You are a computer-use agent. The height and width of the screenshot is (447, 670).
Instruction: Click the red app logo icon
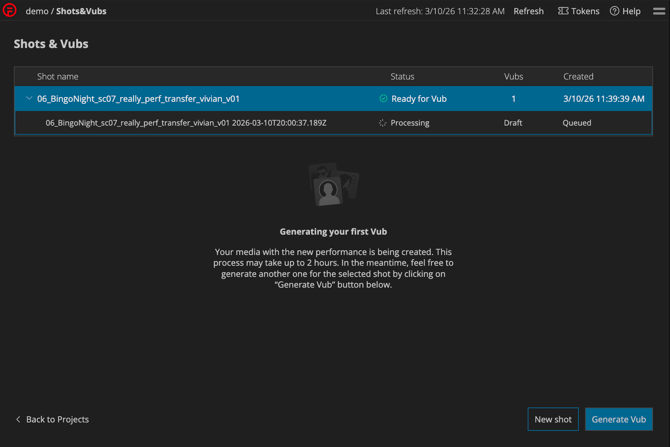click(10, 11)
